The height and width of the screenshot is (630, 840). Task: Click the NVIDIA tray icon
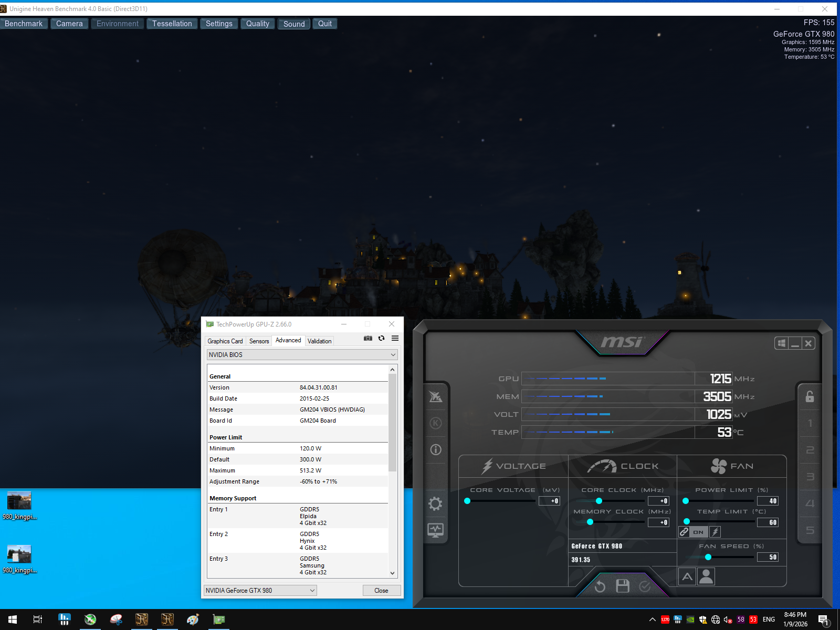tap(690, 619)
